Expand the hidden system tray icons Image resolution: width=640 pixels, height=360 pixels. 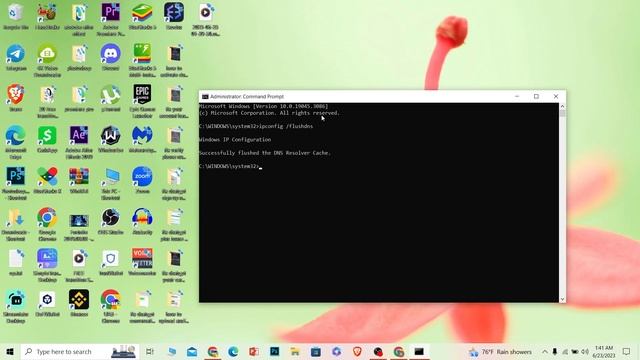coord(544,351)
